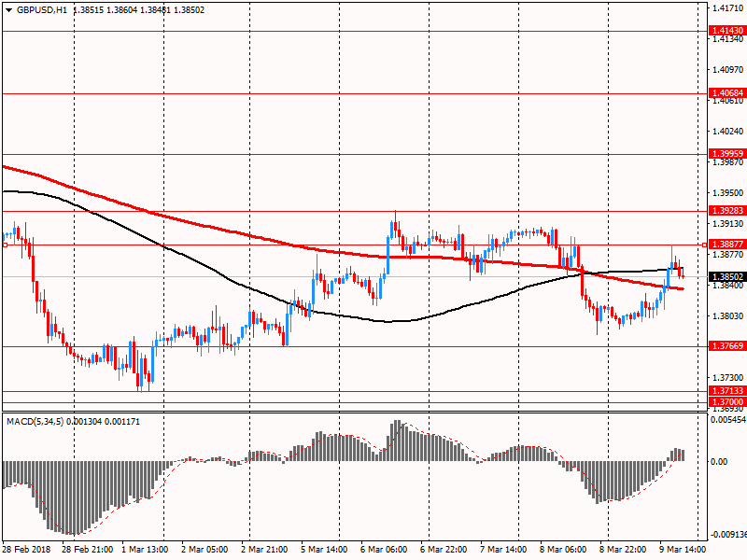Click the 1 Mar 13:00 time label
This screenshot has height=560, width=747.
pos(145,549)
